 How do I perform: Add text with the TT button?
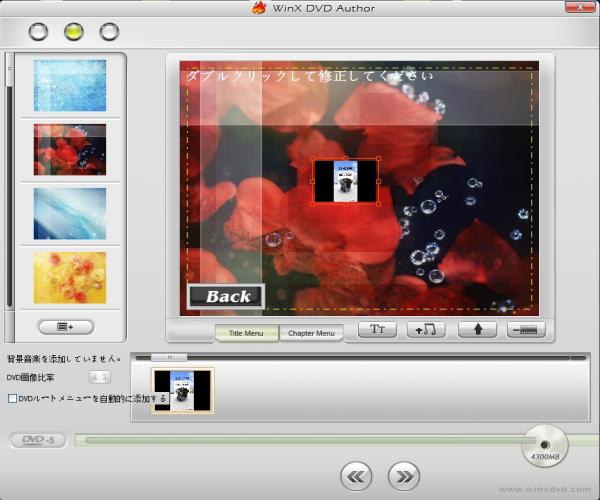pos(377,329)
